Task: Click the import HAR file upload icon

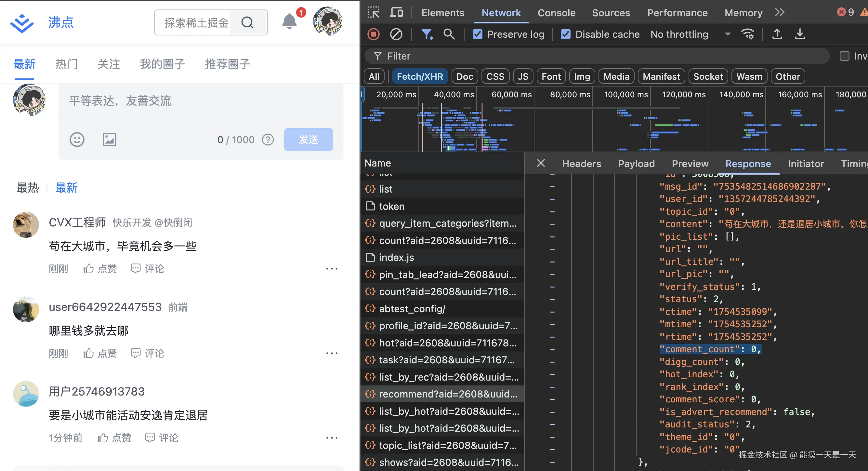Action: [777, 34]
